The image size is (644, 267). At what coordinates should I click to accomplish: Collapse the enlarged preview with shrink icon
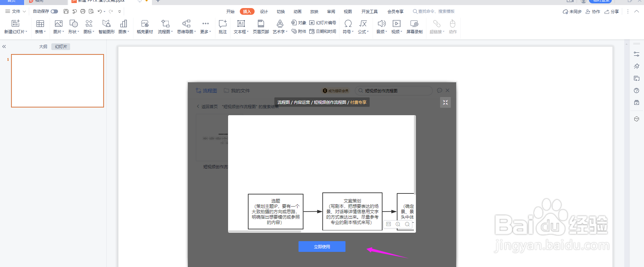click(445, 102)
